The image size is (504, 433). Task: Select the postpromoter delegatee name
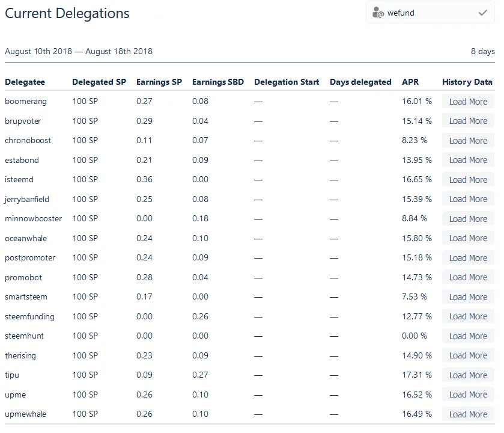[30, 258]
